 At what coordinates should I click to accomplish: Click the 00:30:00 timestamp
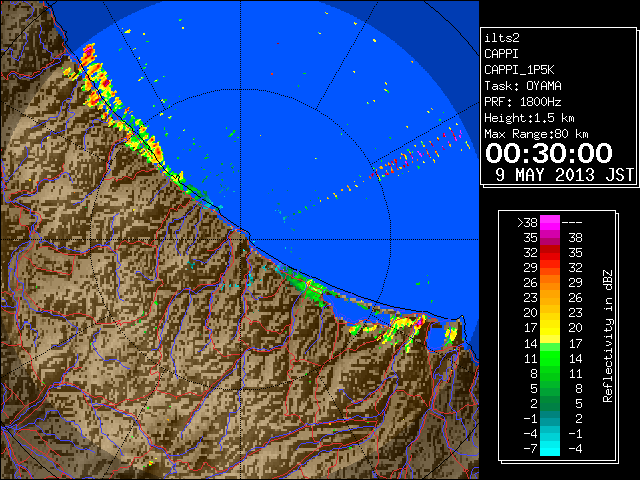point(549,153)
